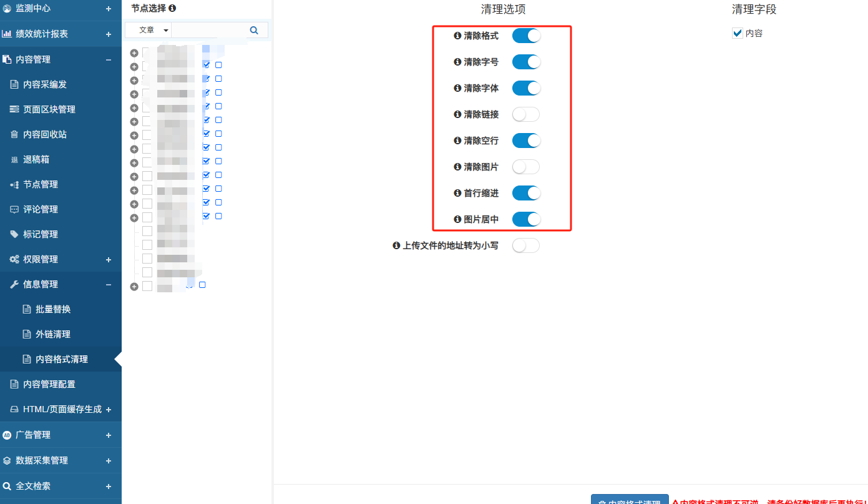Screen dimensions: 868x504
Task: Open 批量替换 in the sidebar
Action: point(53,309)
